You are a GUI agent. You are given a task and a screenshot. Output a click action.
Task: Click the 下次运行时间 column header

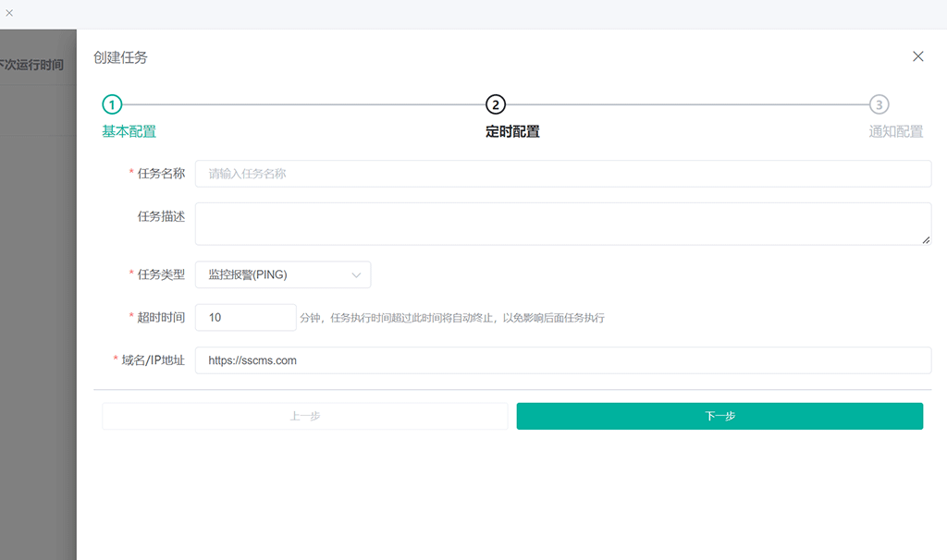click(31, 65)
